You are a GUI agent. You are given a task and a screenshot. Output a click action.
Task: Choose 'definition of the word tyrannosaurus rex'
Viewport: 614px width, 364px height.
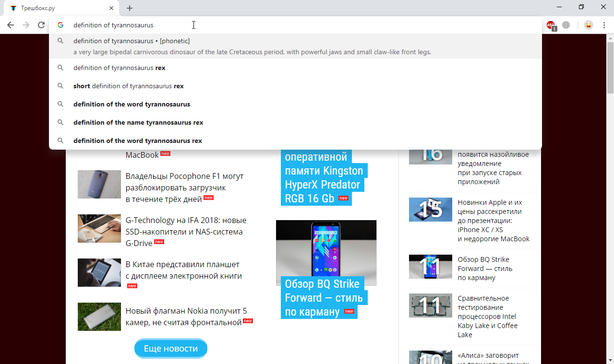(295, 141)
